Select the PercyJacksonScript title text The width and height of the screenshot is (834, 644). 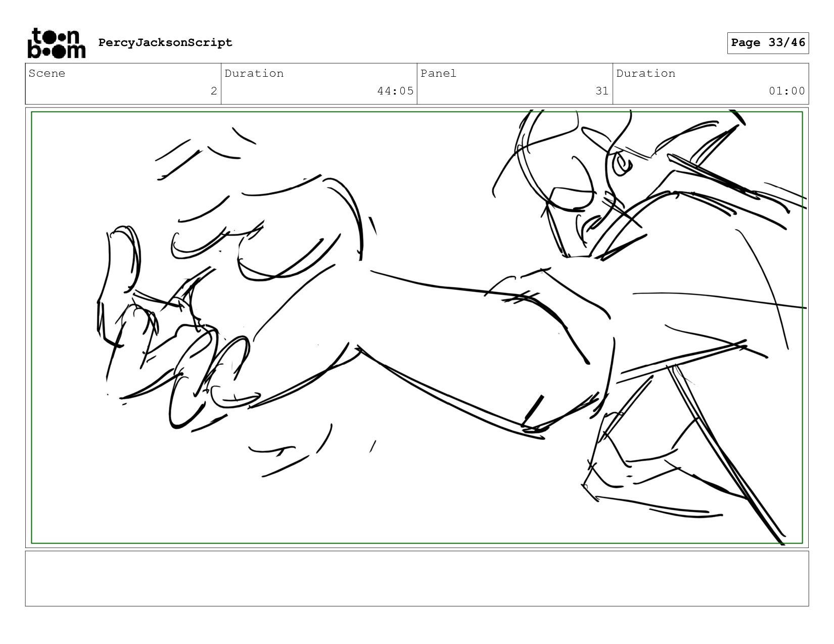(165, 42)
